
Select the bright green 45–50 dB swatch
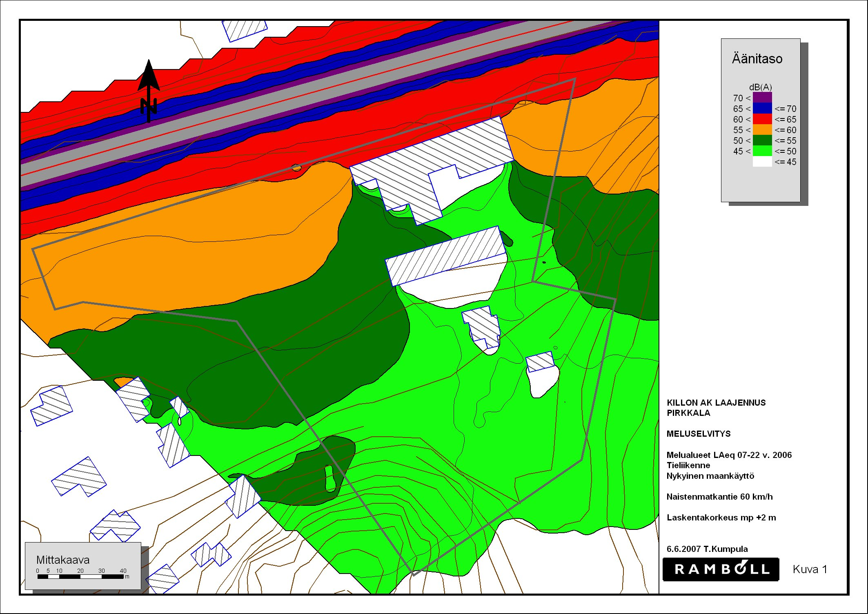pyautogui.click(x=762, y=151)
